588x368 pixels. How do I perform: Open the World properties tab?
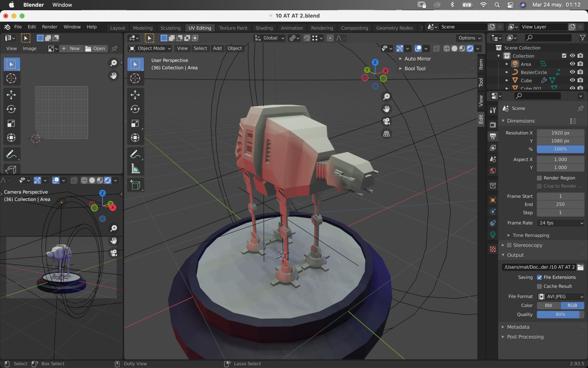(x=493, y=171)
